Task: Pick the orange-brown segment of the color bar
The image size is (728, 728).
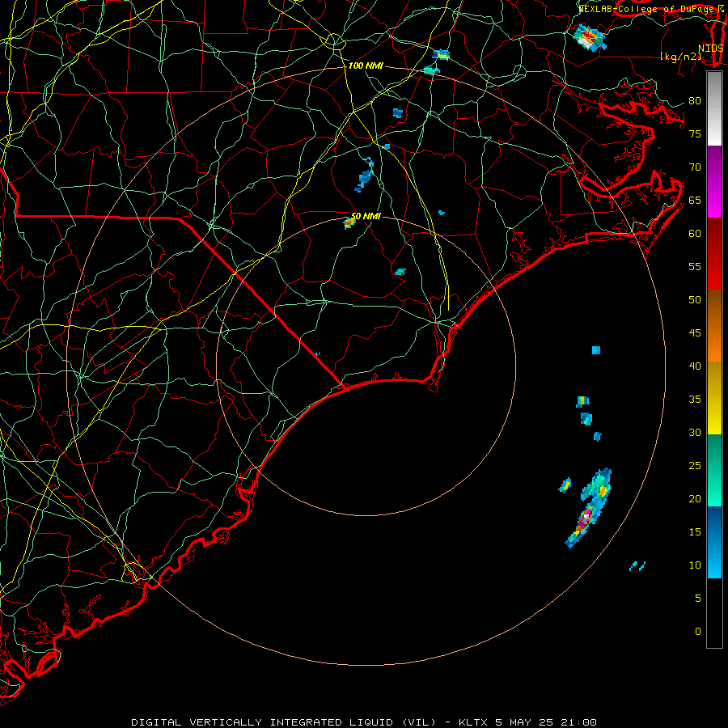Action: (x=714, y=325)
